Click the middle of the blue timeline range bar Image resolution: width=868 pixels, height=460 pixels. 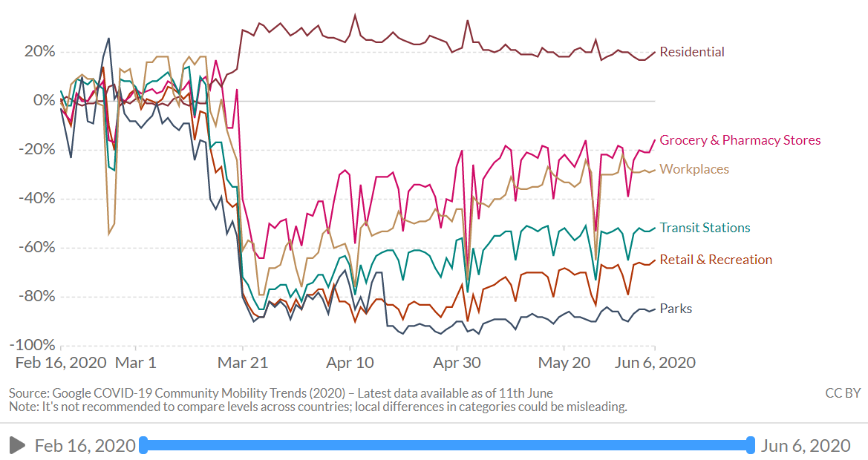click(446, 445)
